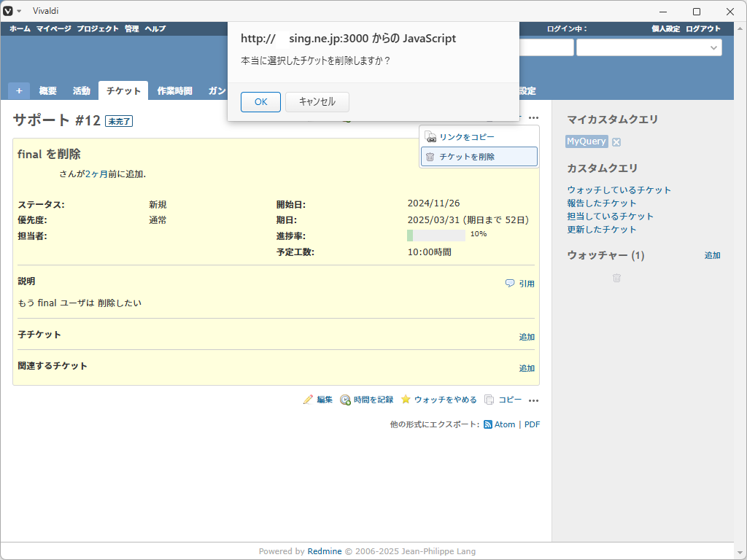Click ウォッチをやめる link

[446, 400]
